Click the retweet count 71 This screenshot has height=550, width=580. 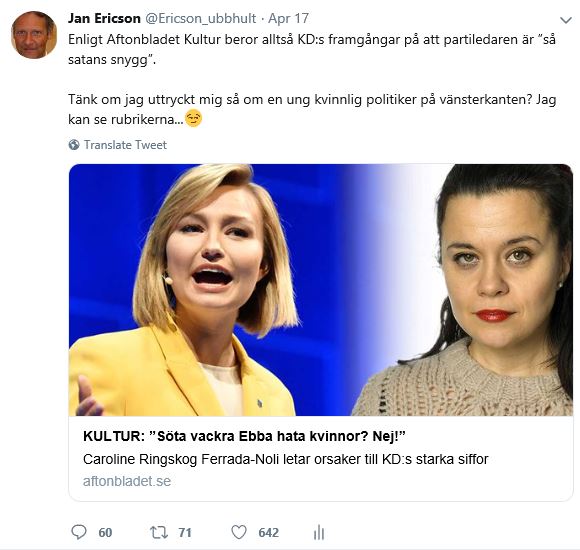(x=185, y=533)
